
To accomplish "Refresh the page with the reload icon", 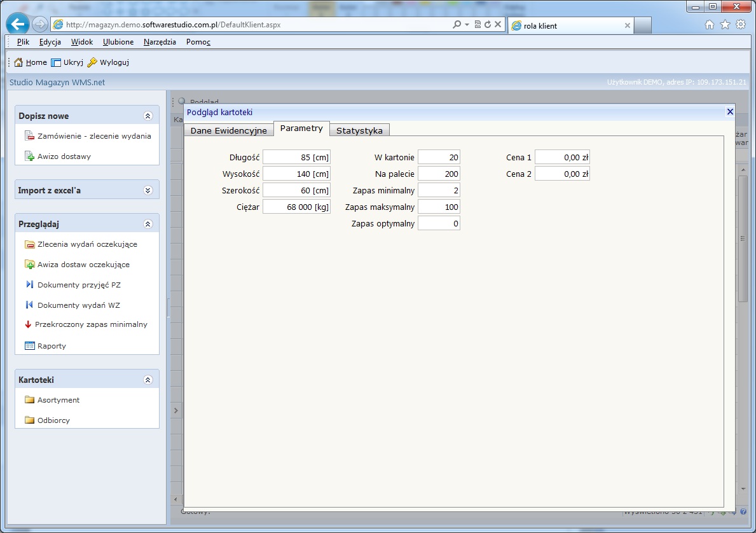I will [488, 24].
